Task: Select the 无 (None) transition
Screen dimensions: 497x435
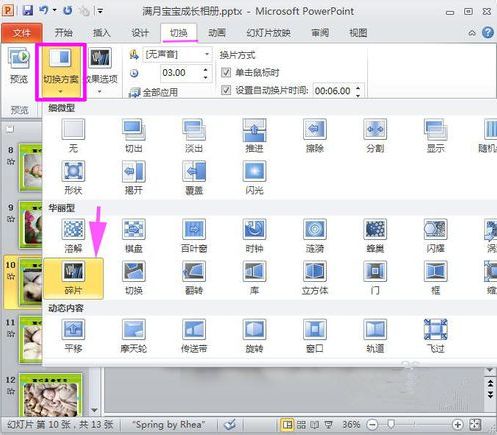Action: [73, 136]
